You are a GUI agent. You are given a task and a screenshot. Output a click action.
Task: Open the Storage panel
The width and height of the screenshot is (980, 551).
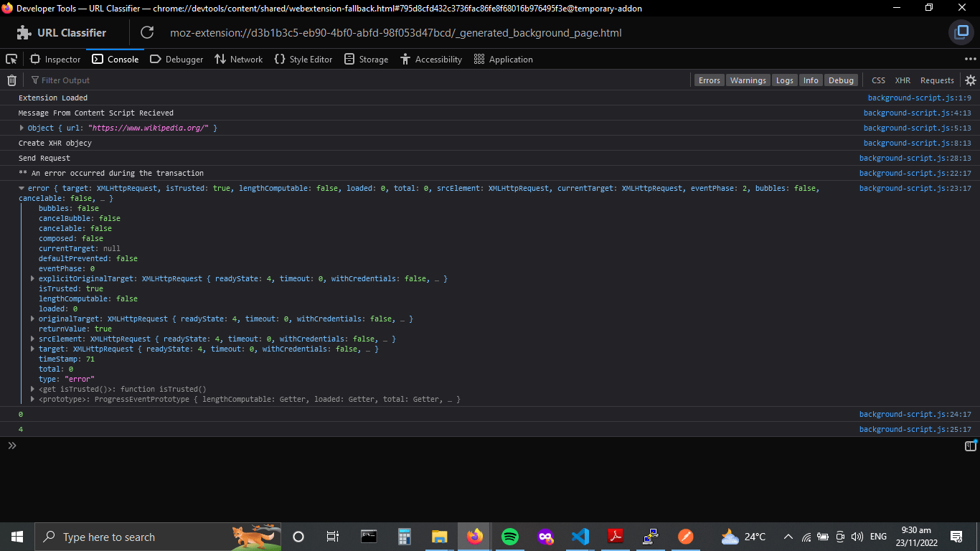[x=366, y=59]
